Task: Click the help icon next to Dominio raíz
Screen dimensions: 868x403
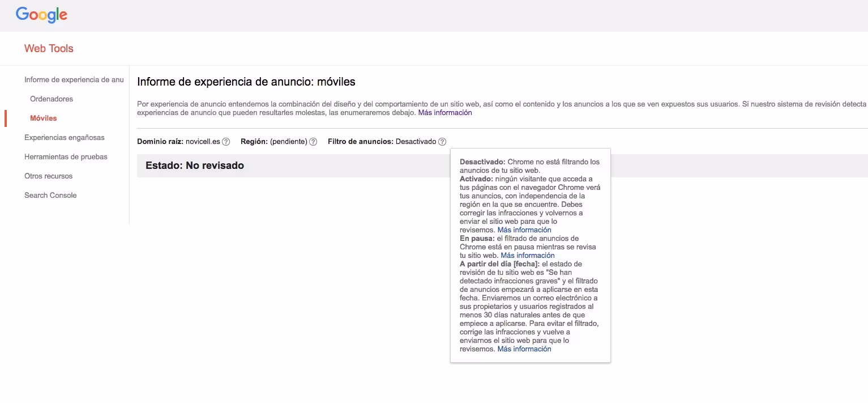Action: pos(226,142)
